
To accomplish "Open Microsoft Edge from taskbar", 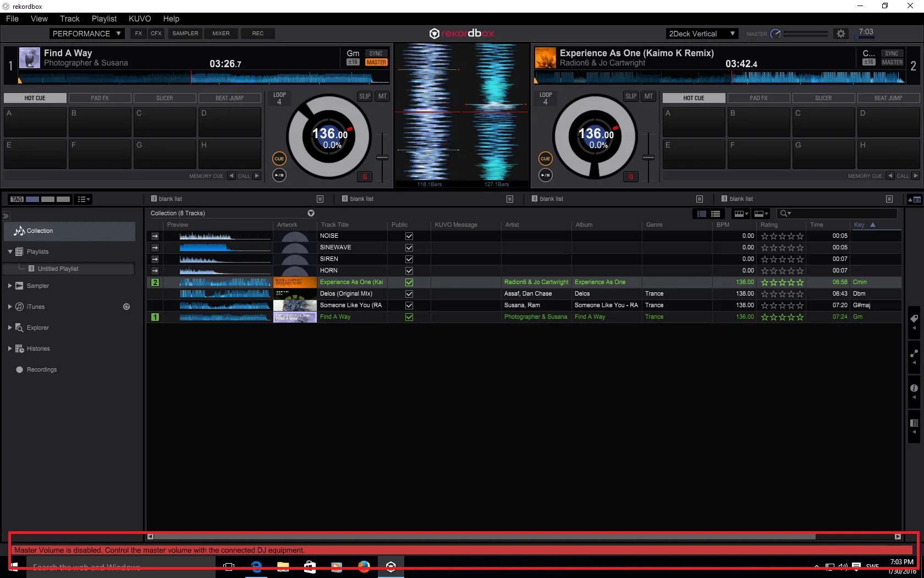I will click(256, 566).
